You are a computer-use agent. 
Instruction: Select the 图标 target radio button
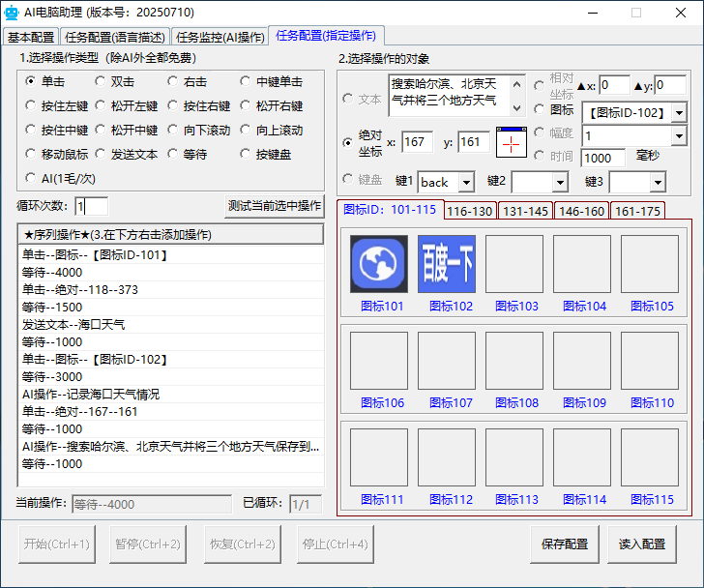pyautogui.click(x=540, y=109)
